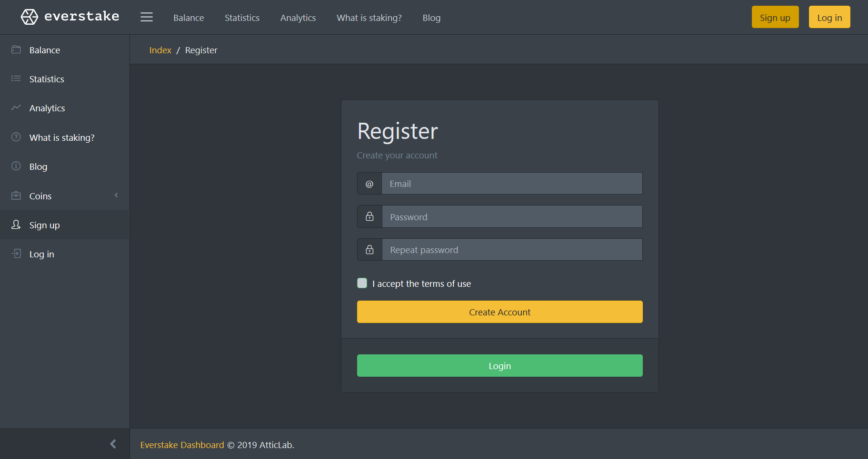This screenshot has width=868, height=459.
Task: Click the Analytics chart icon in sidebar
Action: [16, 107]
